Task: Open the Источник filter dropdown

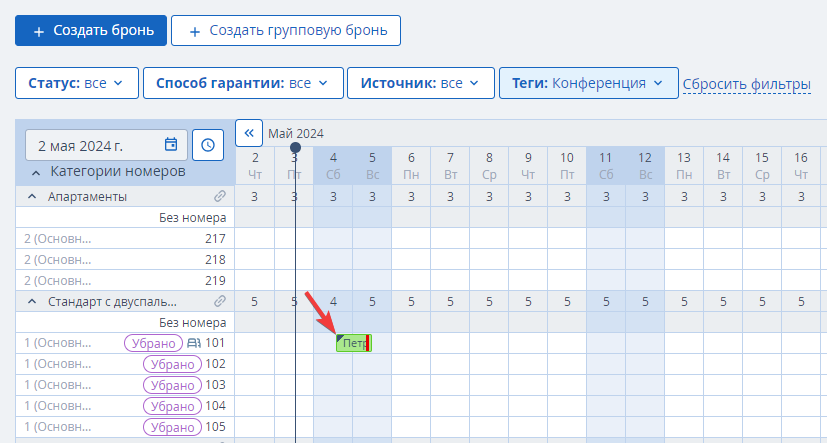Action: coord(420,83)
